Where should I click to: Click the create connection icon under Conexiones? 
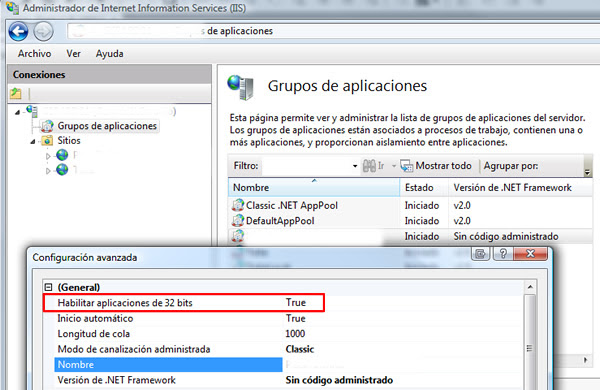point(16,93)
